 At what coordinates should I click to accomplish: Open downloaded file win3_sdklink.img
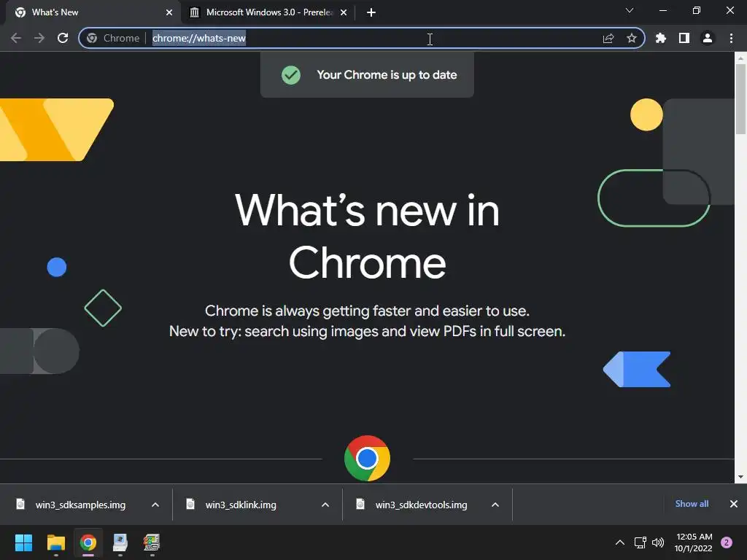241,505
